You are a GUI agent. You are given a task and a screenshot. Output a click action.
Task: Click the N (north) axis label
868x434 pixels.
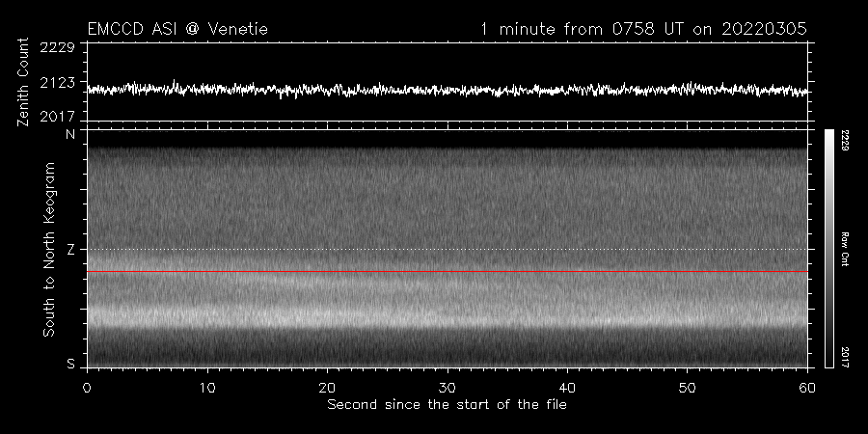(x=70, y=134)
